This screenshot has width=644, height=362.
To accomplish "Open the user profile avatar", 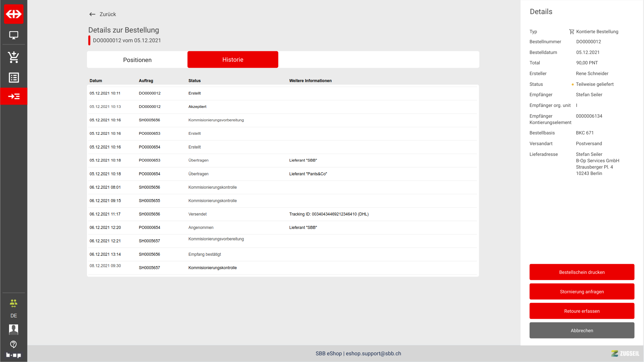I will tap(13, 329).
